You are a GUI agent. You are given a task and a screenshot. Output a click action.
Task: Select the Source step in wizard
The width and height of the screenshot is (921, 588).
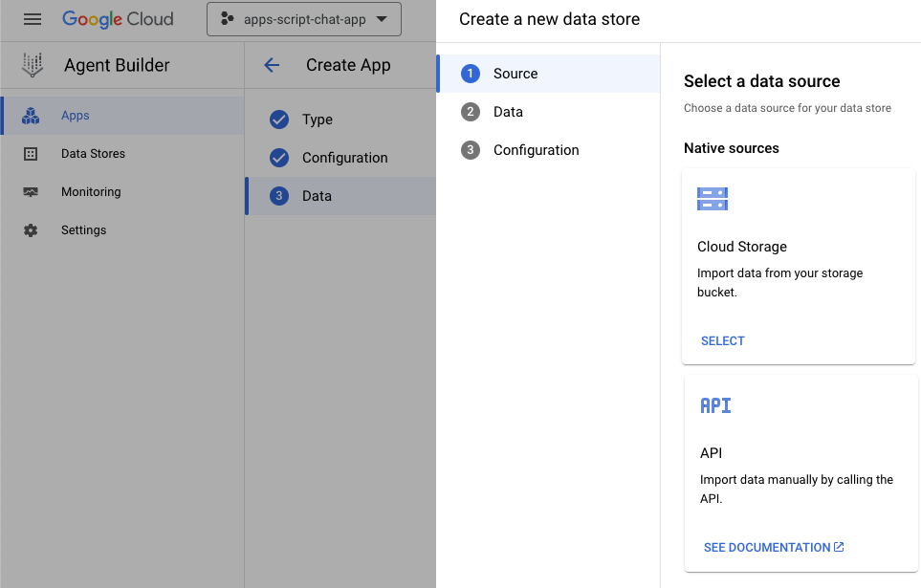[x=515, y=74]
